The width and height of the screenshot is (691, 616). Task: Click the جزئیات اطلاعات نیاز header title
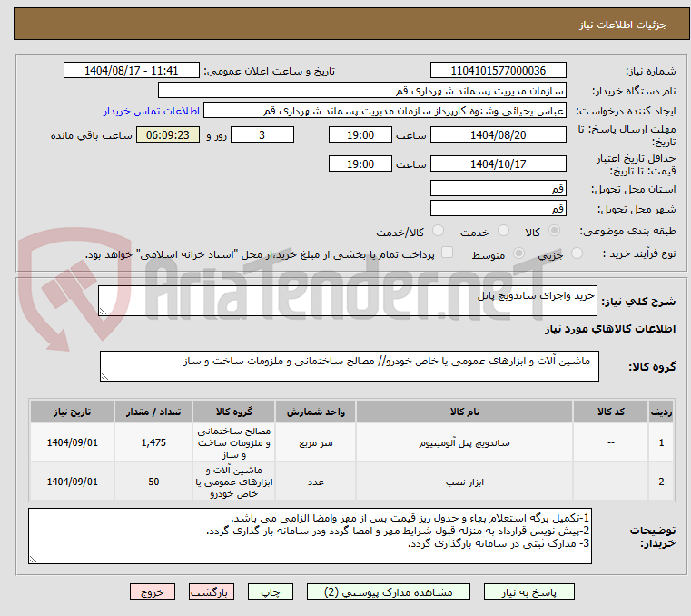(x=623, y=25)
